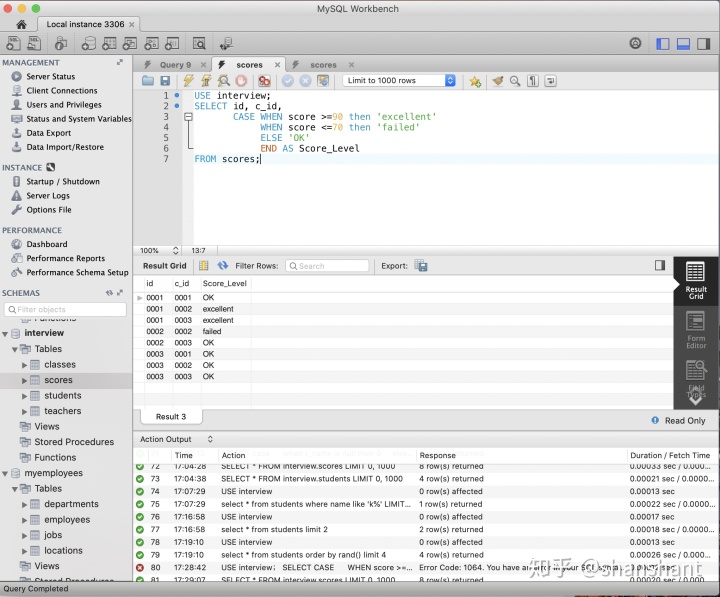Screen dimensions: 720x597
Task: Create a new view toolbar icon
Action: coord(130,44)
